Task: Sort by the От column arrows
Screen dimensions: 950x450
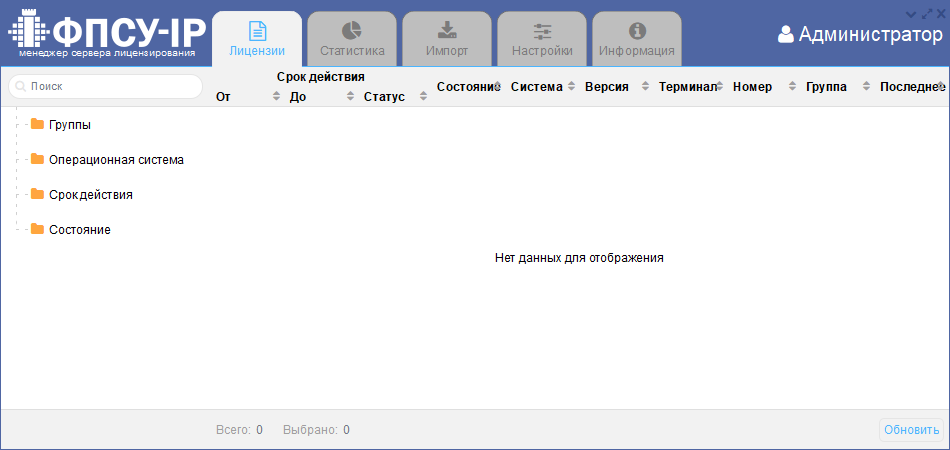Action: point(277,97)
